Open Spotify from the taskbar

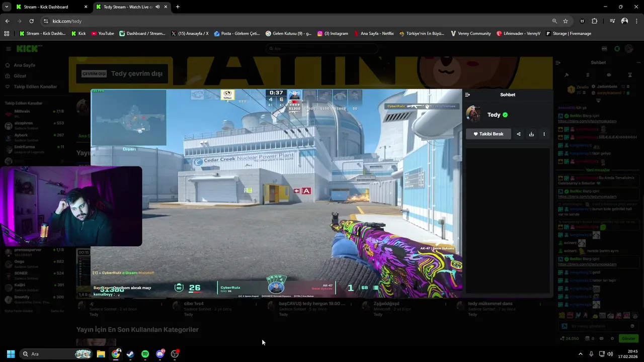pyautogui.click(x=145, y=354)
